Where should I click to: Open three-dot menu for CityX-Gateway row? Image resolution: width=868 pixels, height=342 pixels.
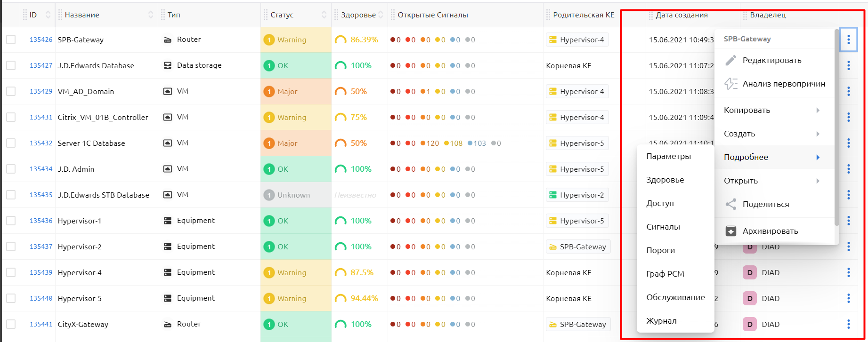tap(848, 324)
